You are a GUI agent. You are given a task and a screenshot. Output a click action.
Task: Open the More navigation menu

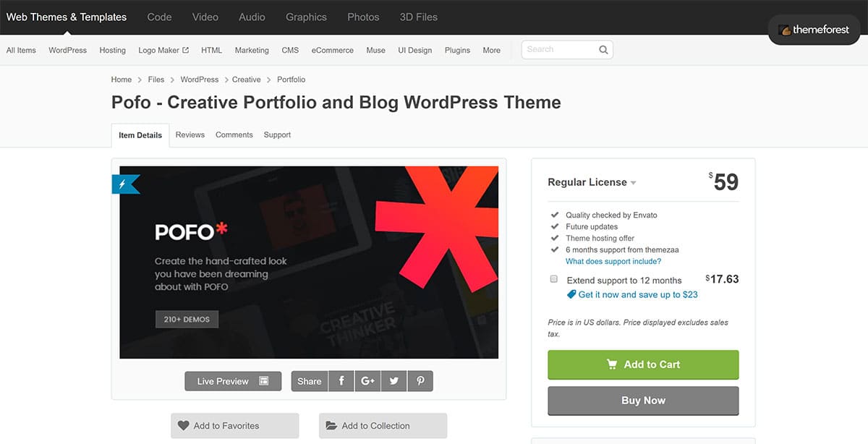tap(492, 50)
